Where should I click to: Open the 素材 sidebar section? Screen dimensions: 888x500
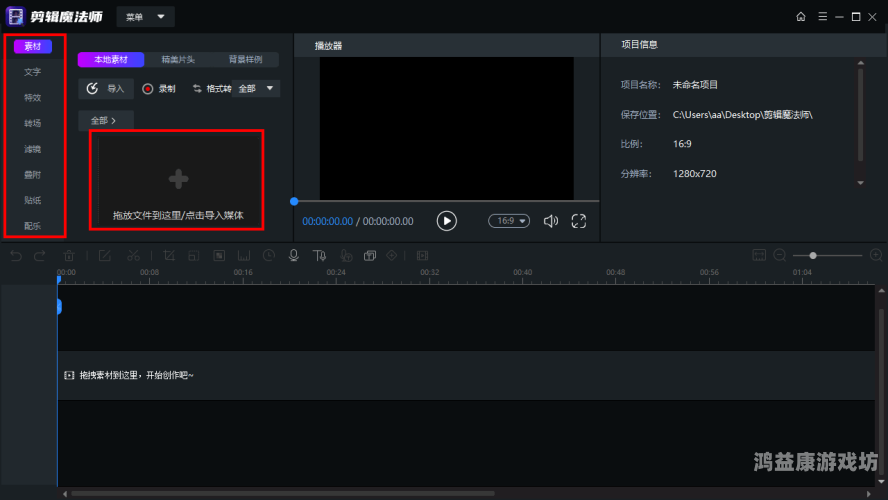(x=33, y=46)
